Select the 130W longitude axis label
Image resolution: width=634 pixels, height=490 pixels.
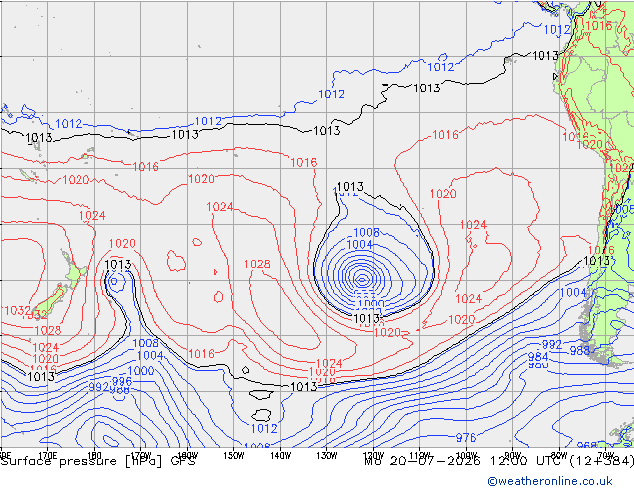tap(327, 456)
